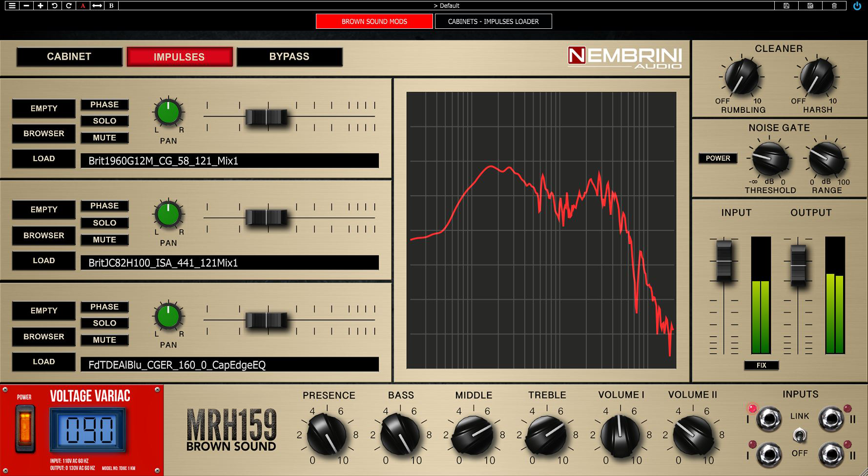Viewport: 868px width, 476px height.
Task: Toggle SOLO on the FdTDEAlBlu slot
Action: [104, 323]
